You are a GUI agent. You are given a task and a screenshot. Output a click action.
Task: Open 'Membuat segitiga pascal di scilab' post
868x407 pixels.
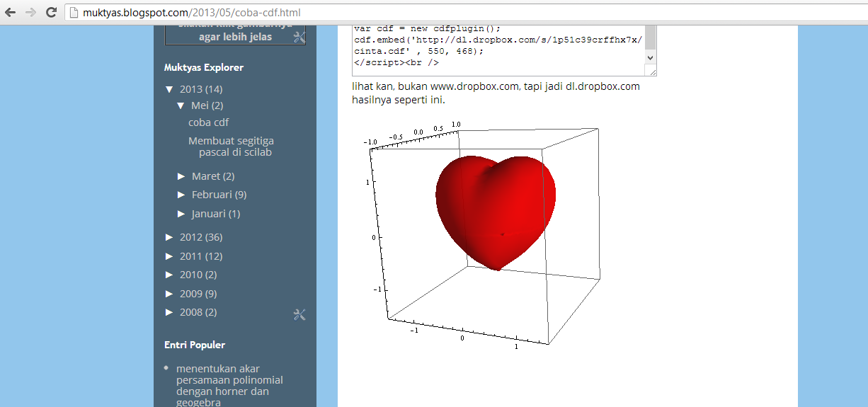point(231,147)
